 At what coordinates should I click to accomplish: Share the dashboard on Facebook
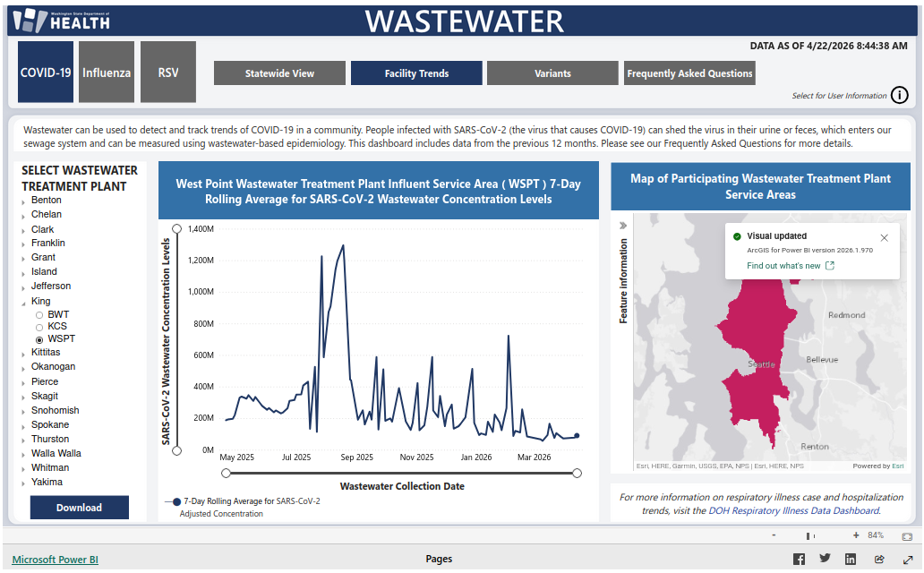point(799,560)
